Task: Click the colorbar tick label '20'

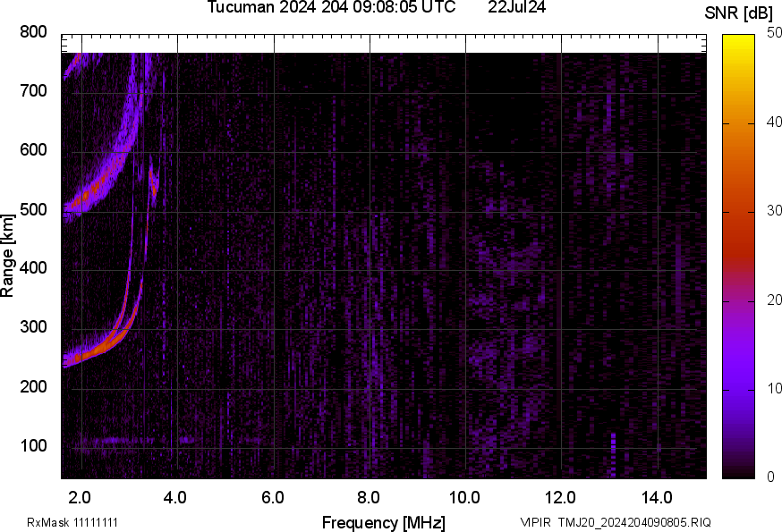Action: coord(774,300)
